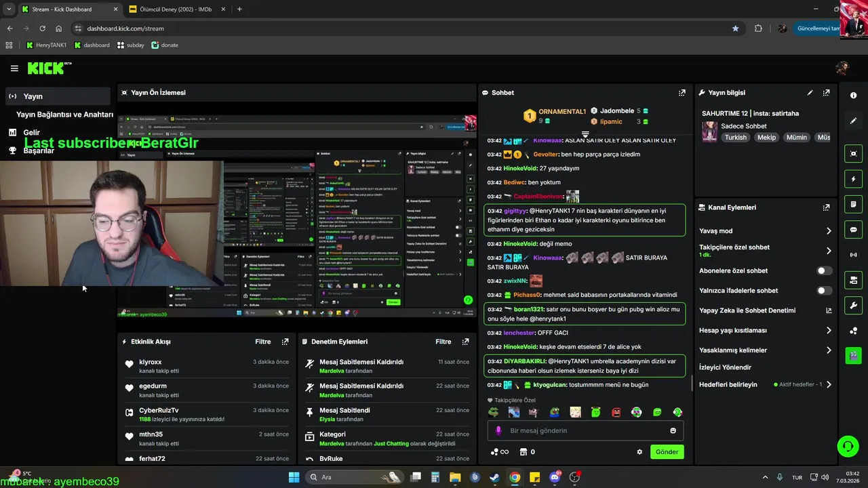Open Filtre in Etkinlik Akışı panel

tap(263, 342)
